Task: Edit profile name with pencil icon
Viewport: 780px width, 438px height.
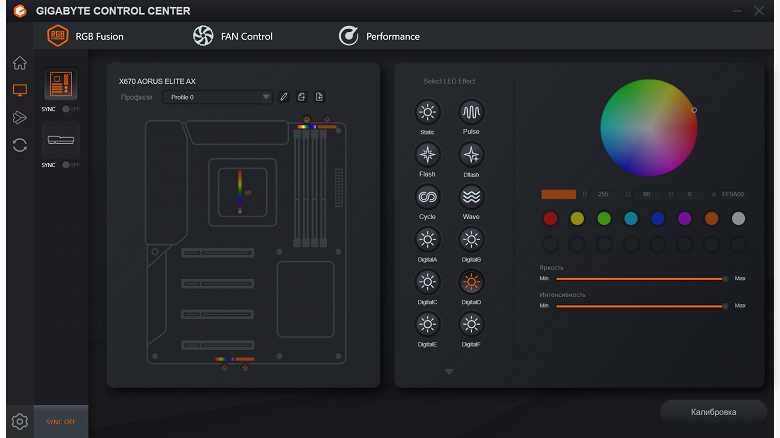Action: 284,97
